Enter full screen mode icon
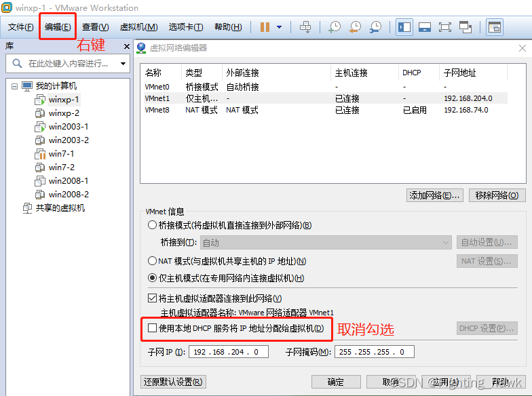The height and width of the screenshot is (396, 532). point(445,27)
